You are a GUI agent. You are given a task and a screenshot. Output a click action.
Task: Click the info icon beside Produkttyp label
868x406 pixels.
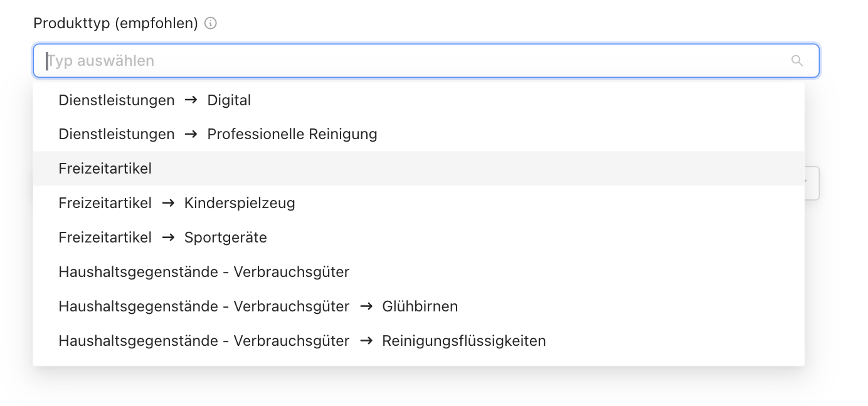click(211, 24)
